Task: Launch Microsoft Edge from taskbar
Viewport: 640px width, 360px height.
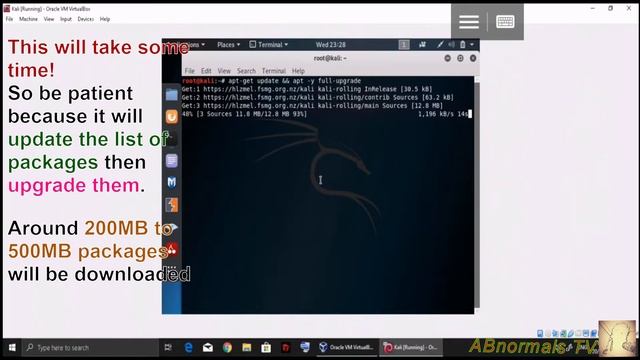Action: point(188,348)
